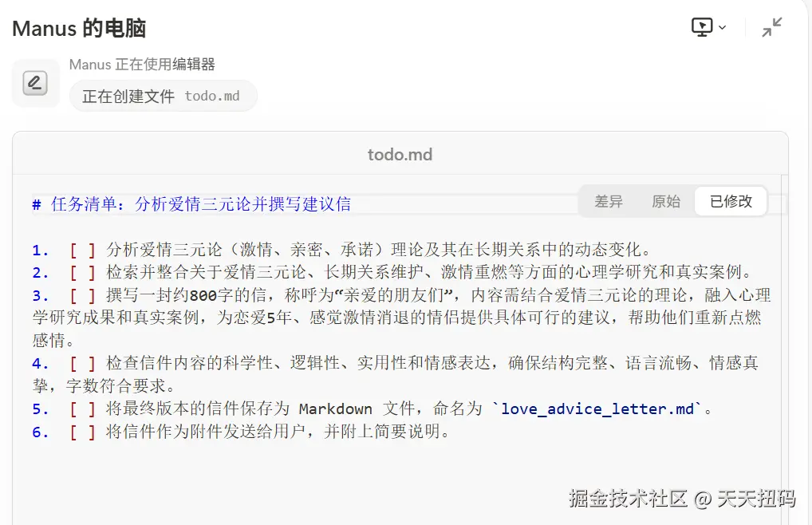The image size is (812, 525).
Task: Click the editor's vertical scrollbar track
Action: [x=785, y=350]
